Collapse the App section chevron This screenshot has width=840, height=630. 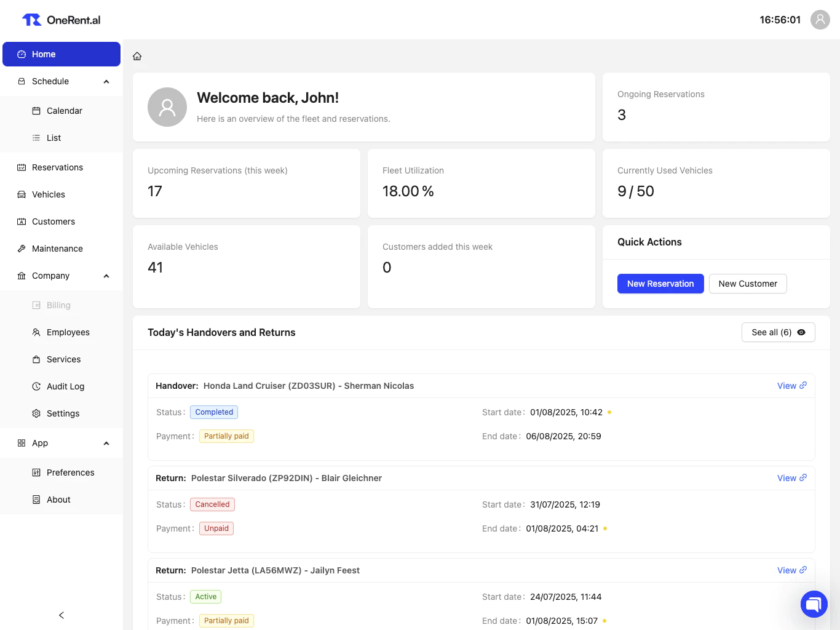click(x=106, y=443)
